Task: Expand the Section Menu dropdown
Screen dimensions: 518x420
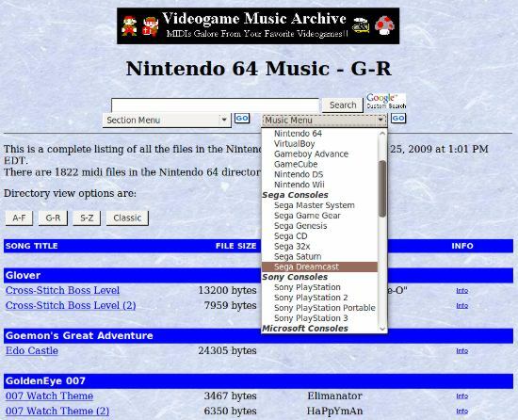Action: click(x=167, y=121)
